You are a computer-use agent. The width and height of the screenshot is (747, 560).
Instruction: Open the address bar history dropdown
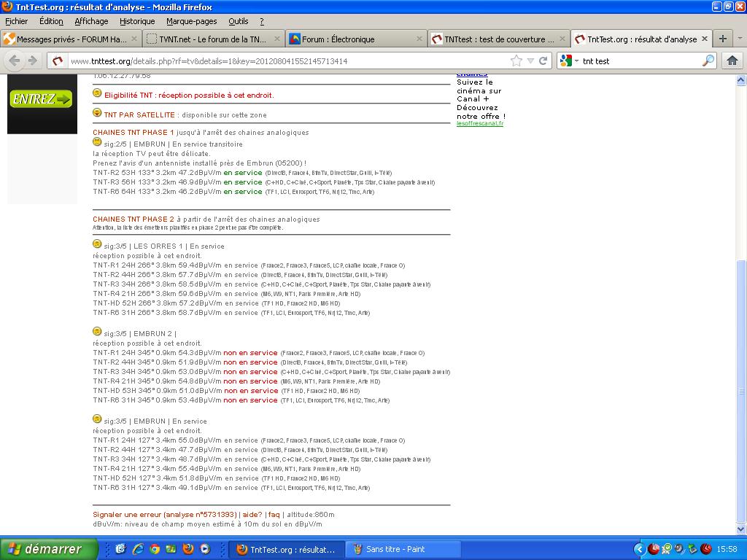[530, 61]
